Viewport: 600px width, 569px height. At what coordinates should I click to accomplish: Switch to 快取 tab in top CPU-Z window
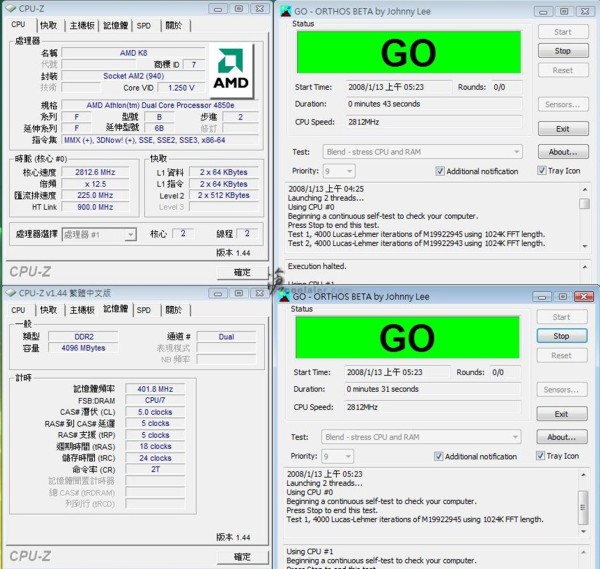pos(48,26)
